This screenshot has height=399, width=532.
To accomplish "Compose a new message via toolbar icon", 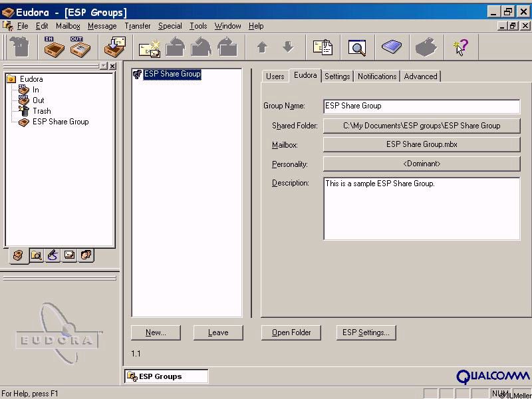I will pos(150,47).
